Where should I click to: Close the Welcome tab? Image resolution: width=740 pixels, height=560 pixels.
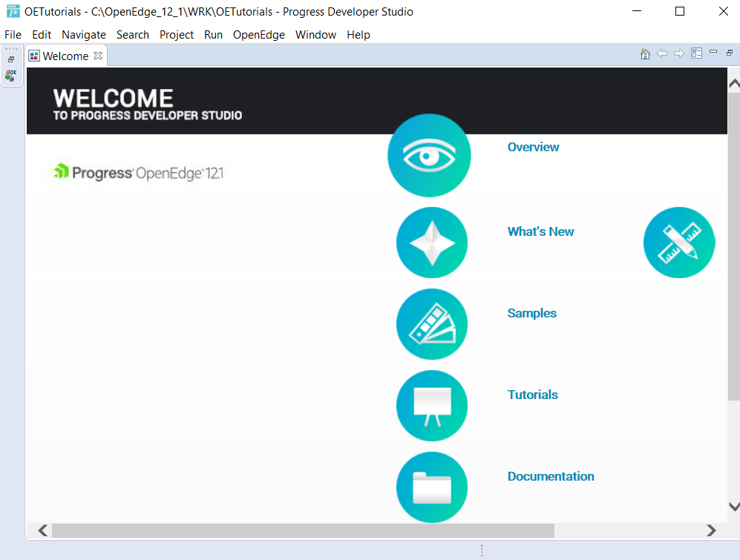point(98,56)
